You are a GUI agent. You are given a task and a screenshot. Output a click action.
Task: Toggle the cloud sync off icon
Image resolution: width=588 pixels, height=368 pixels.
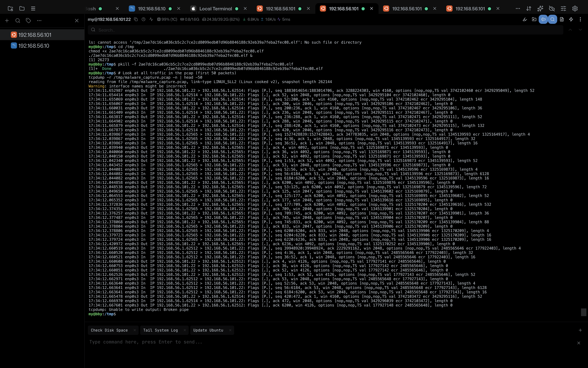tap(552, 9)
